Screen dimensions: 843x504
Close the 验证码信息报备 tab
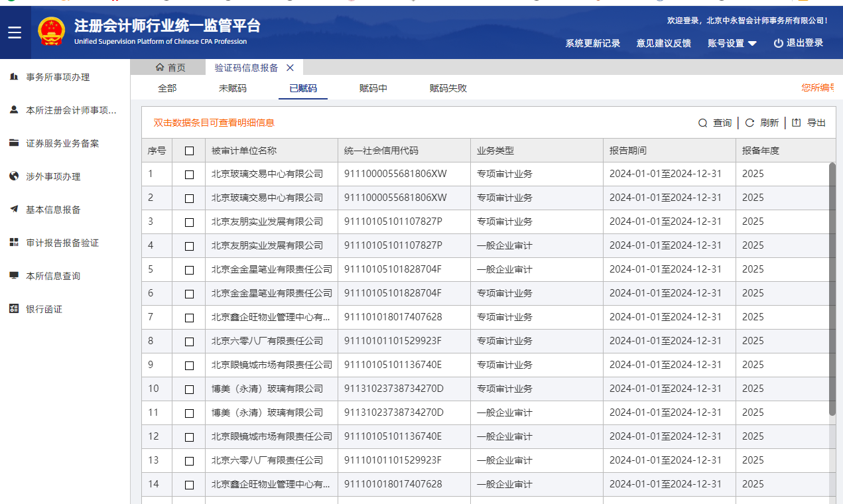tap(290, 68)
